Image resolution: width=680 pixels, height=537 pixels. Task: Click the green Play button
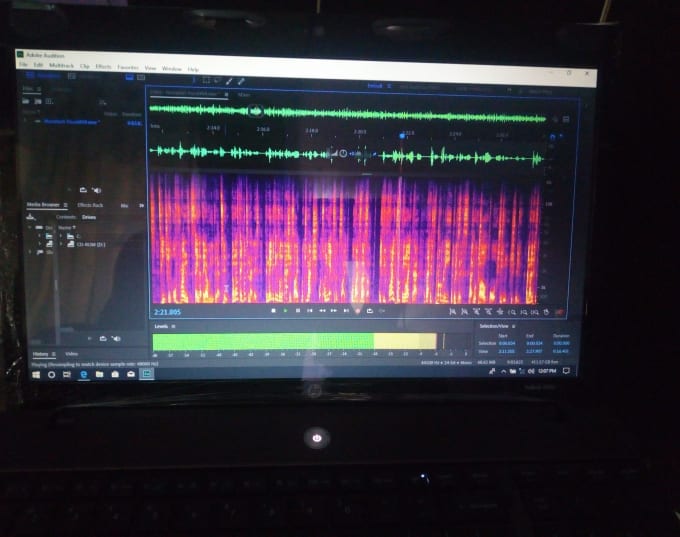[285, 311]
